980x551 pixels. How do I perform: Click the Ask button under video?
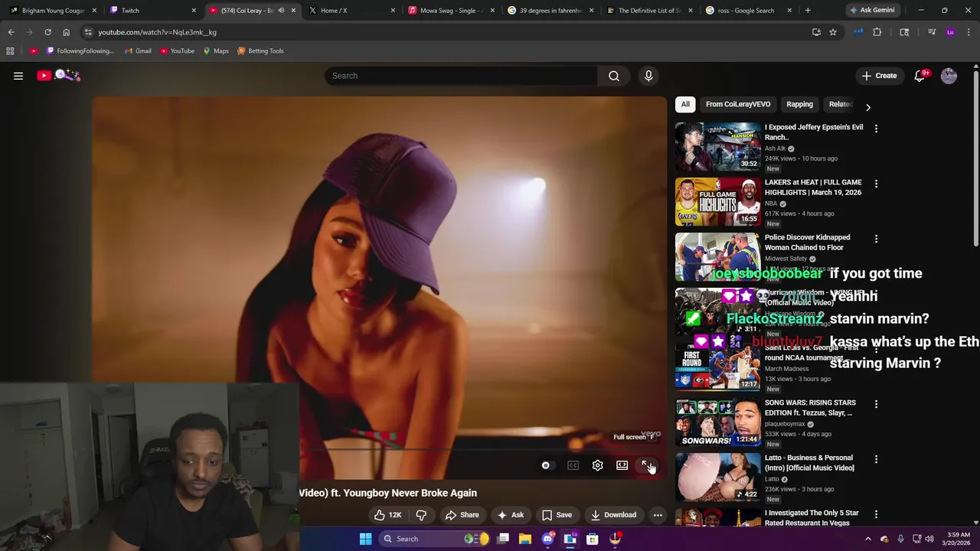[510, 515]
